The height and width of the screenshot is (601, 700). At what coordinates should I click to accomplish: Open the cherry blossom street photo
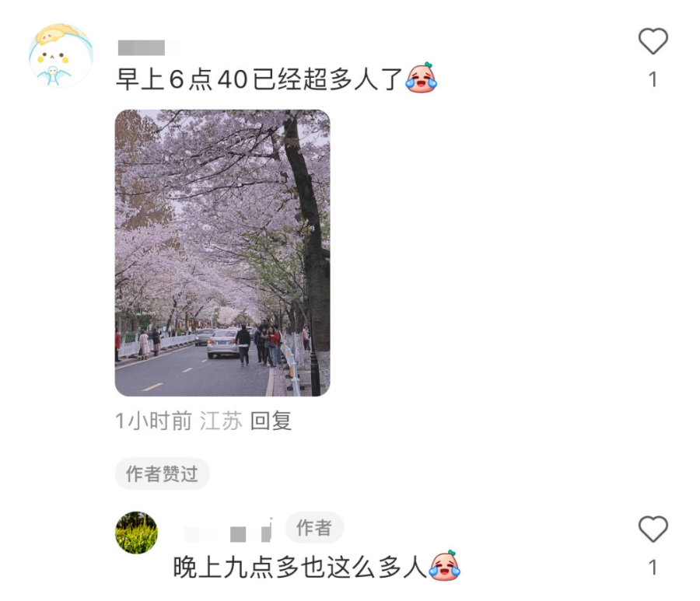click(x=222, y=253)
